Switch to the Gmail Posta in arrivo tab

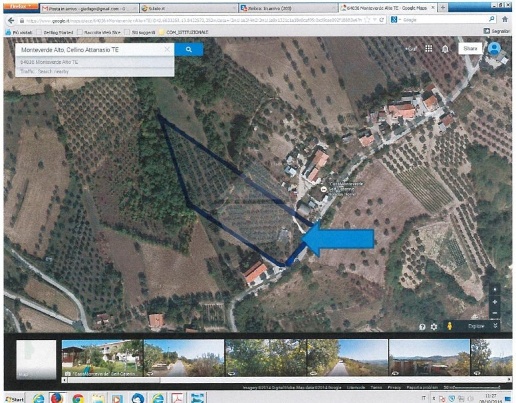pyautogui.click(x=89, y=8)
